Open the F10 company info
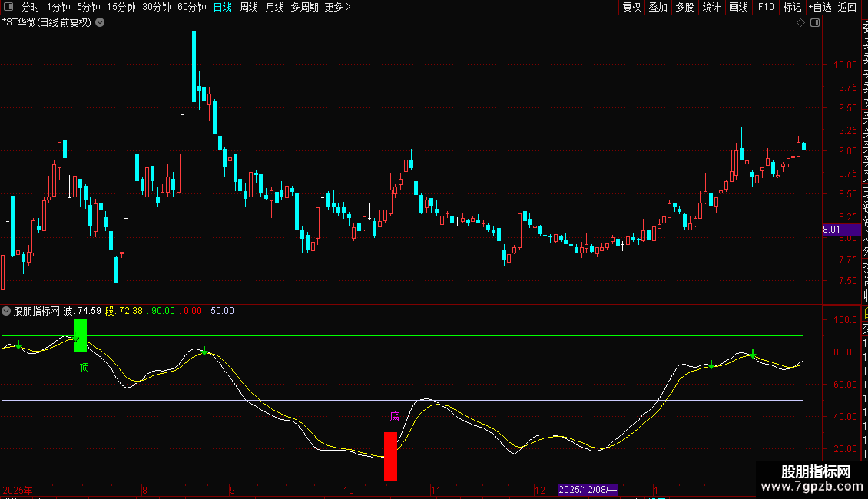868x499 pixels. (x=766, y=8)
